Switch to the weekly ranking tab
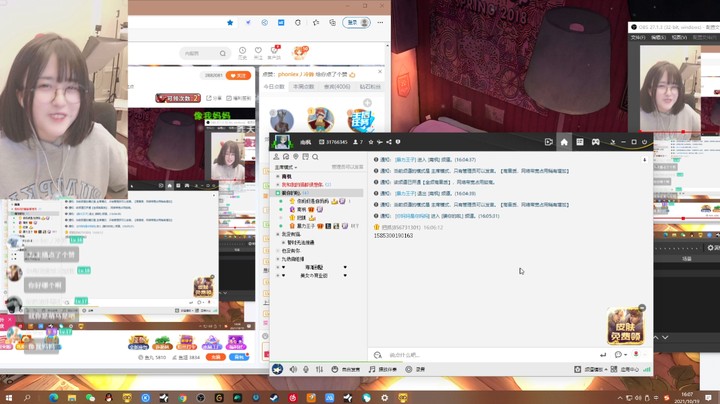This screenshot has width=720, height=404. [304, 87]
